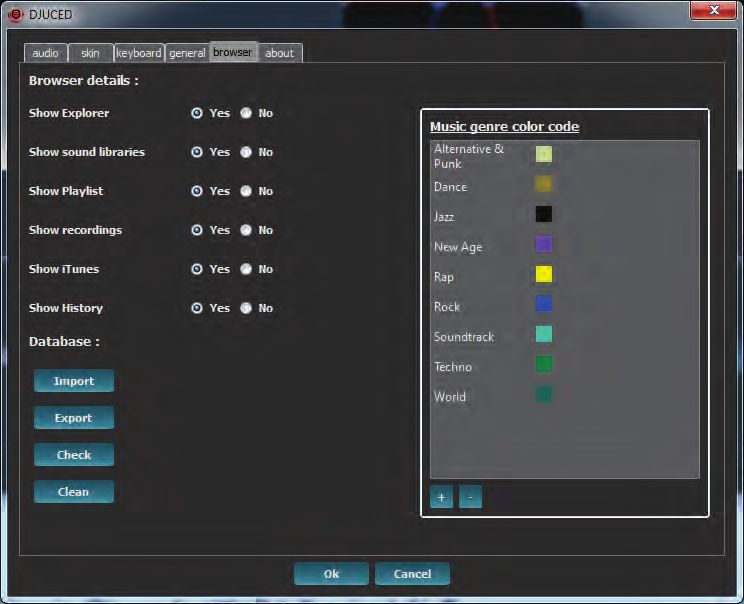
Task: Remove a genre with minus button
Action: [470, 497]
